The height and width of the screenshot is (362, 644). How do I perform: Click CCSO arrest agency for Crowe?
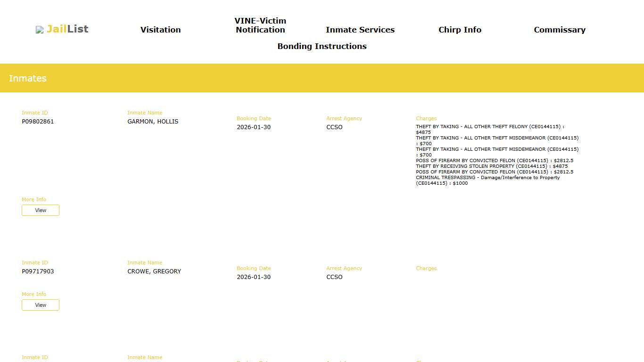coord(334,277)
